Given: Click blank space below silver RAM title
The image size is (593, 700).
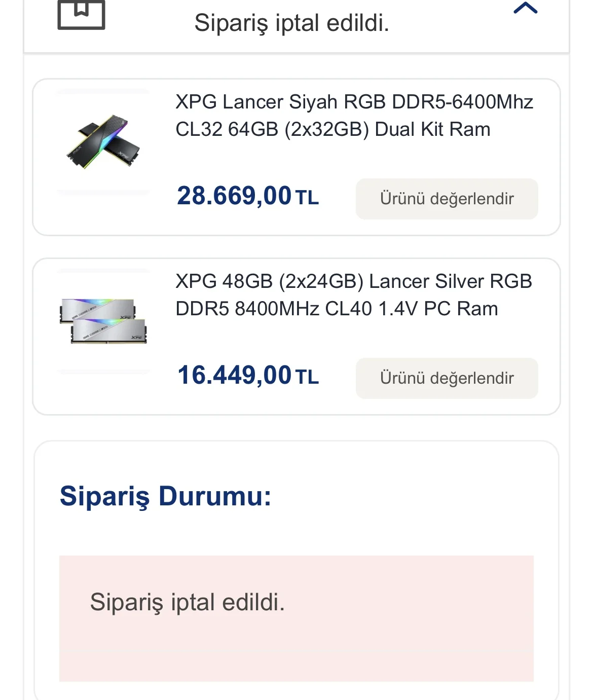Looking at the screenshot, I should pyautogui.click(x=355, y=339).
